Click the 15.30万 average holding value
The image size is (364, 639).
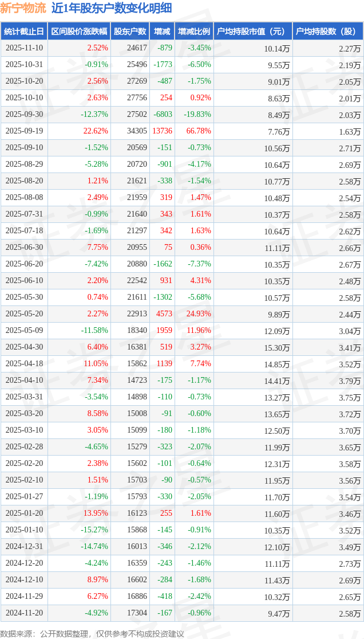point(276,348)
